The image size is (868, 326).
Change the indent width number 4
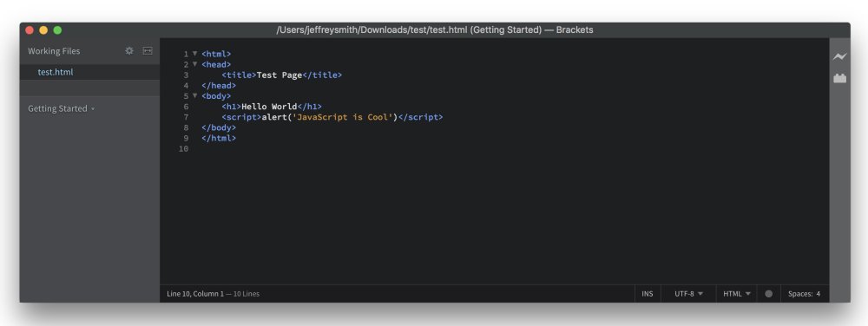pyautogui.click(x=819, y=294)
